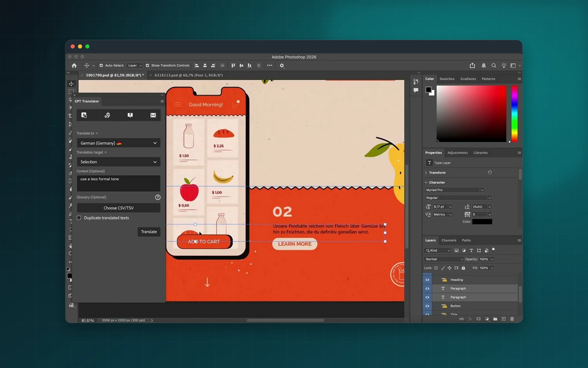Image resolution: width=588 pixels, height=368 pixels.
Task: Delete layer using trash icon
Action: pos(512,319)
